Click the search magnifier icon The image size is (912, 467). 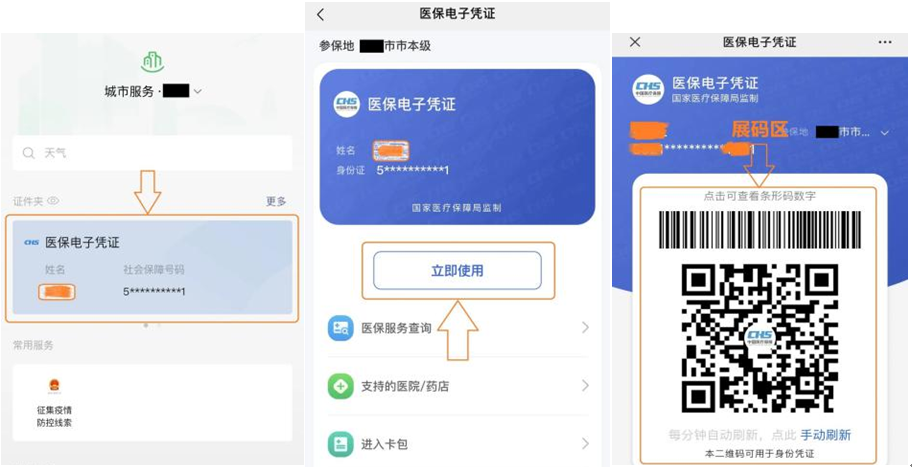tap(28, 154)
